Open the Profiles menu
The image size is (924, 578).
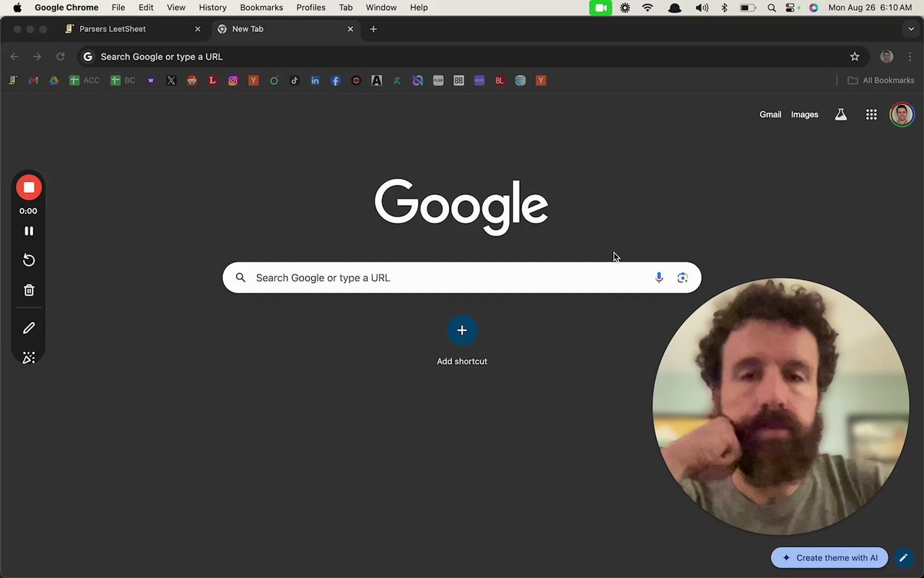[311, 8]
